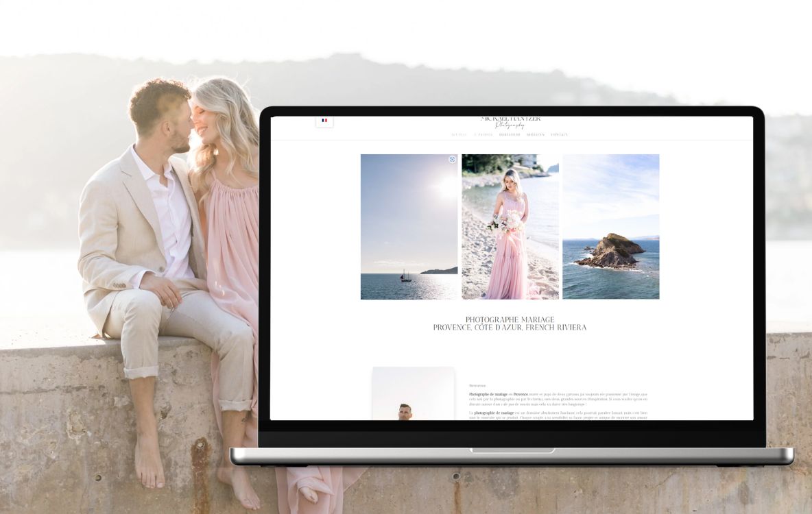Click the Provence, Côte d'Azur, French Riviera subtitle
The width and height of the screenshot is (812, 514).
click(x=510, y=328)
